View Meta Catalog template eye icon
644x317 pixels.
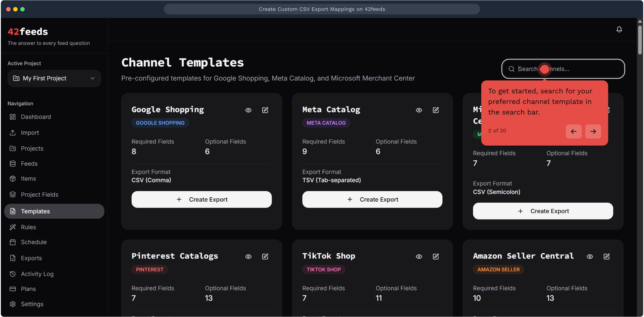pyautogui.click(x=419, y=110)
